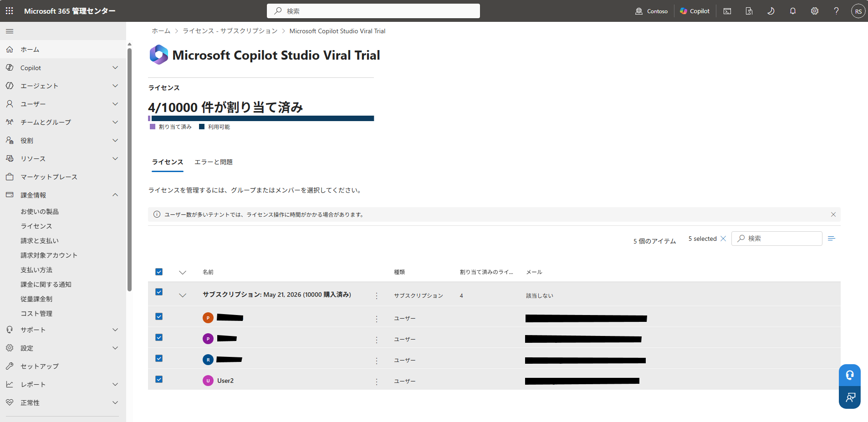Click the orange P user avatar

pyautogui.click(x=208, y=318)
